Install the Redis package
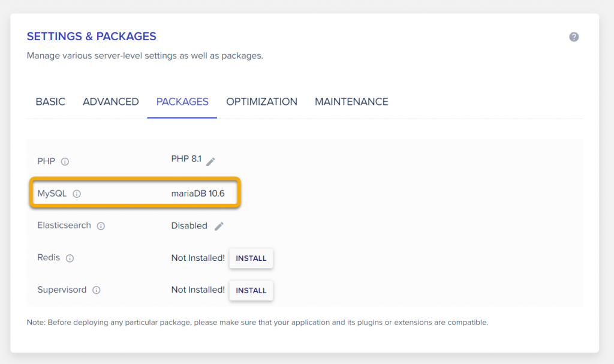614x364 pixels. 251,258
